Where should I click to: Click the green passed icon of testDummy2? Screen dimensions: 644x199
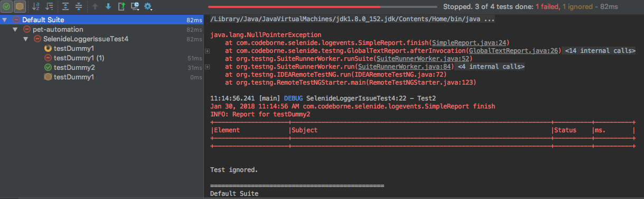48,67
